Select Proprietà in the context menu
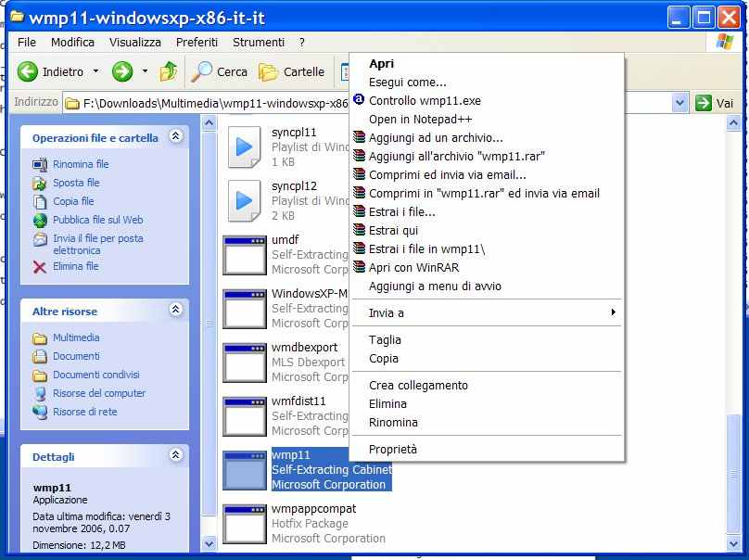The image size is (749, 560). pos(393,450)
